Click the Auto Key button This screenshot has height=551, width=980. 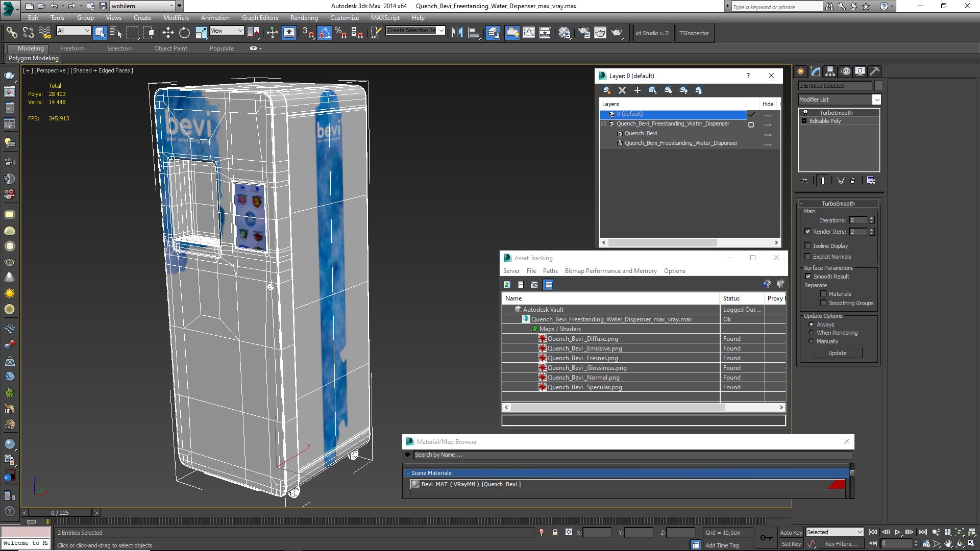791,532
